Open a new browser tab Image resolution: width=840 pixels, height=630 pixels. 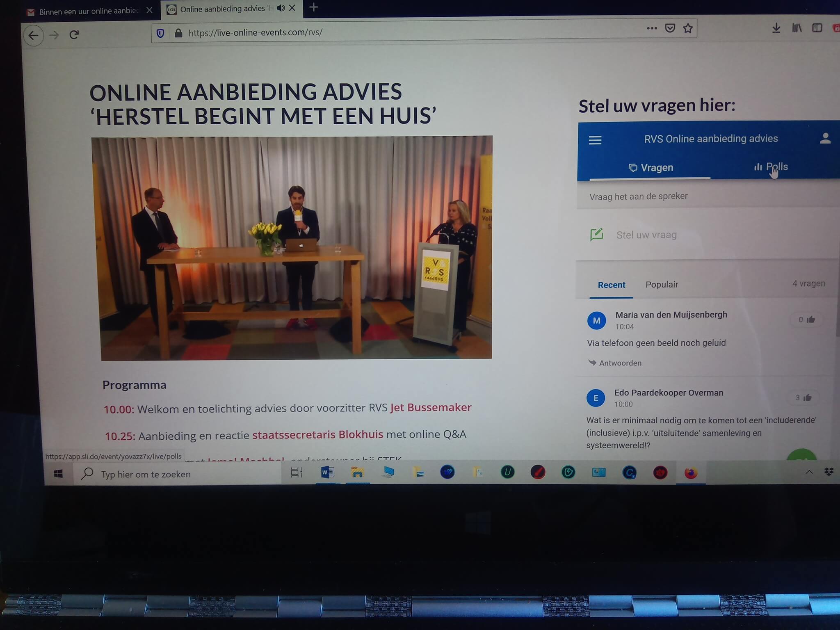(x=313, y=7)
